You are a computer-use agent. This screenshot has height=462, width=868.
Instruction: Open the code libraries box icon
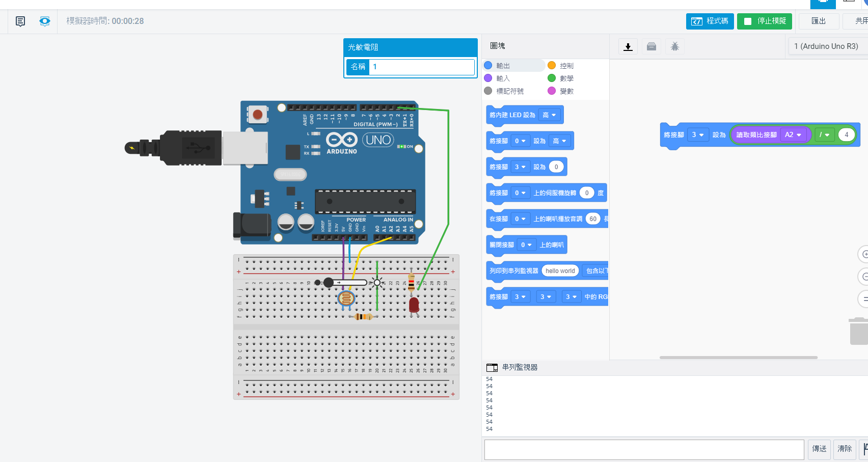tap(651, 47)
